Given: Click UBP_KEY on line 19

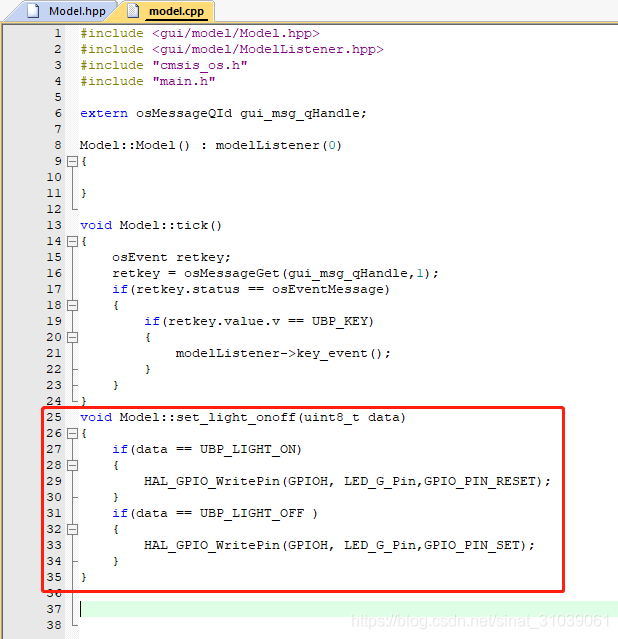Looking at the screenshot, I should [x=340, y=322].
